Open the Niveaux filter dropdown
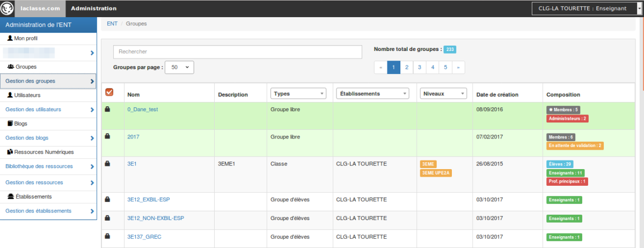This screenshot has height=248, width=644. [x=443, y=93]
